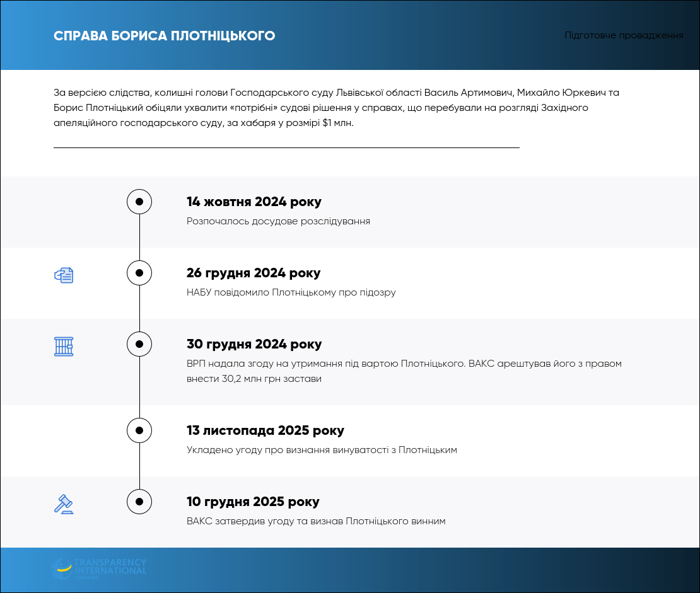Click the date heading 13 листопада 2025 року
This screenshot has width=700, height=593.
265,430
